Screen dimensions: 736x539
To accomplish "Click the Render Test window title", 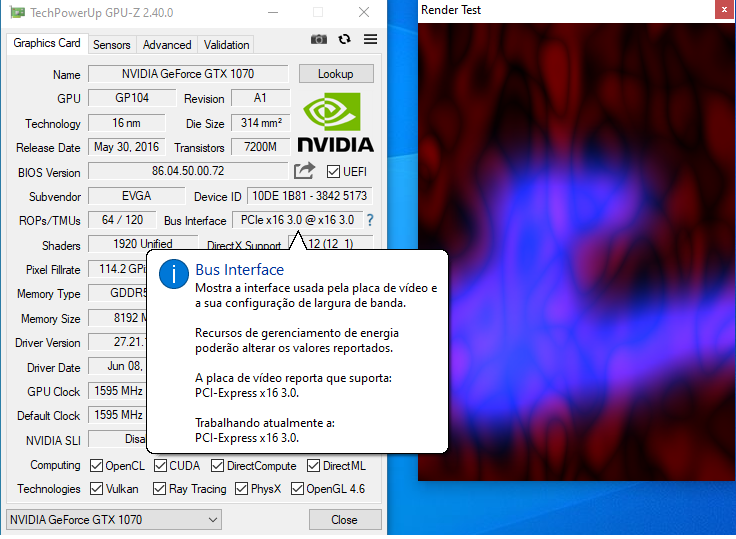I will point(451,10).
